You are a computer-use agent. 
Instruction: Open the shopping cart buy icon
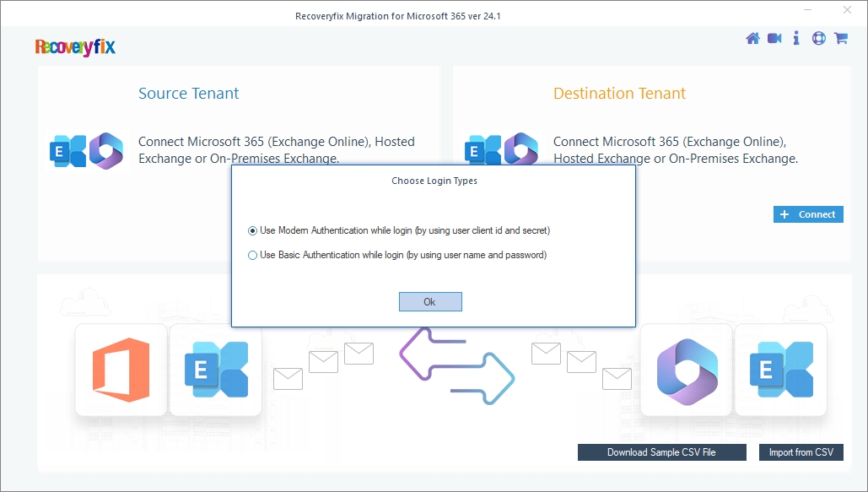[x=841, y=38]
